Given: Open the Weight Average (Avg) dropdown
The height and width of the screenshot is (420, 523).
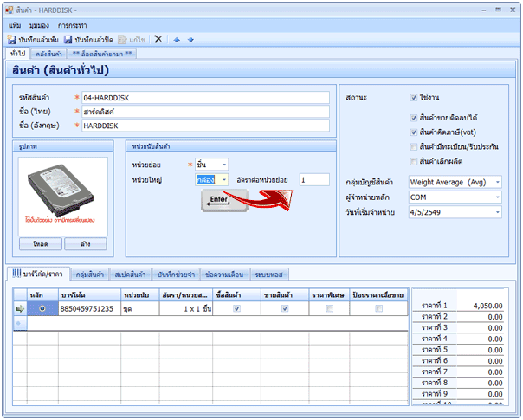Looking at the screenshot, I should click(x=497, y=182).
